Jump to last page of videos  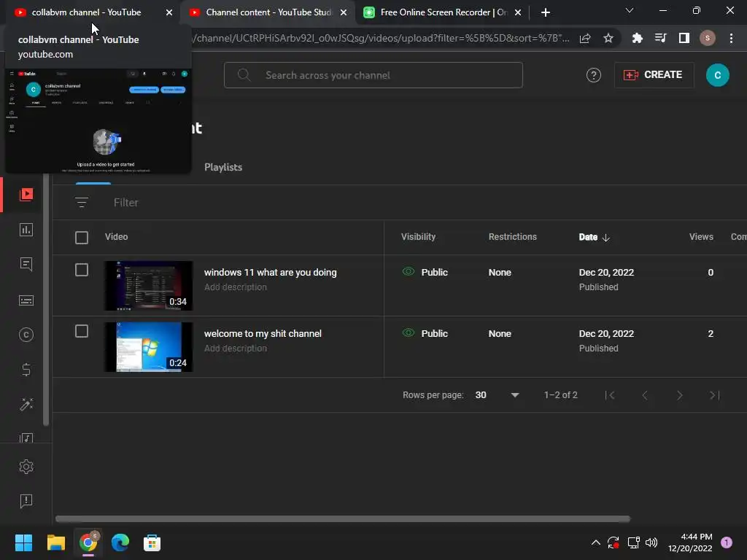pos(715,395)
